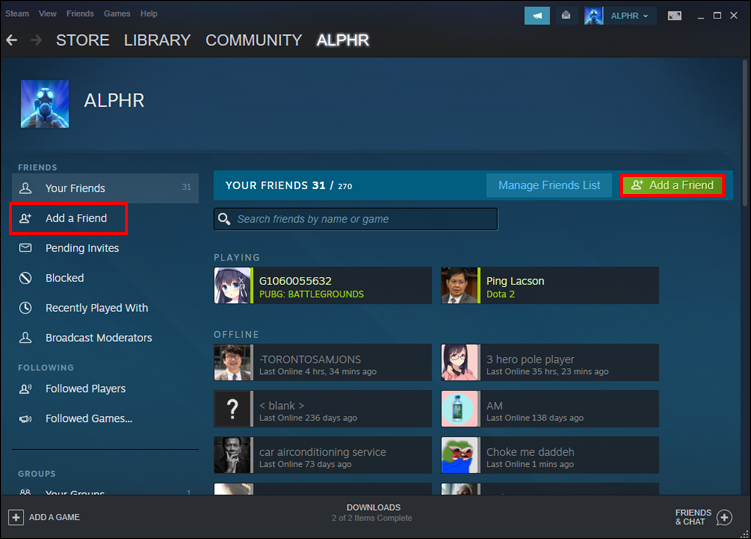Click the Blocked circle-slash icon
Screen dimensions: 751x539
25,278
